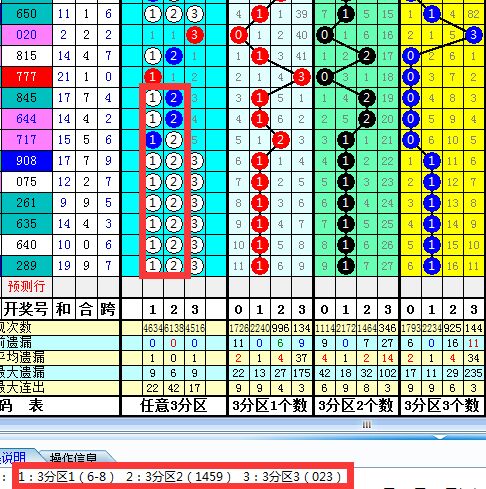486x489 pixels.
Task: Select the blue 908 draw number cell
Action: [x=26, y=161]
